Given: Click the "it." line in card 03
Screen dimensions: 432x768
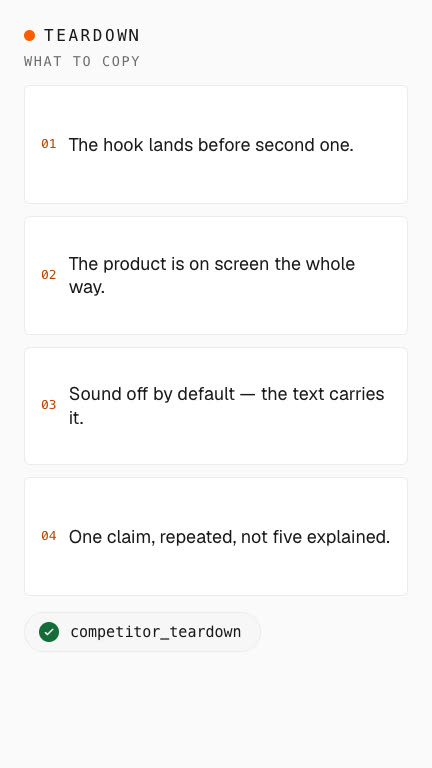Looking at the screenshot, I should point(76,418).
